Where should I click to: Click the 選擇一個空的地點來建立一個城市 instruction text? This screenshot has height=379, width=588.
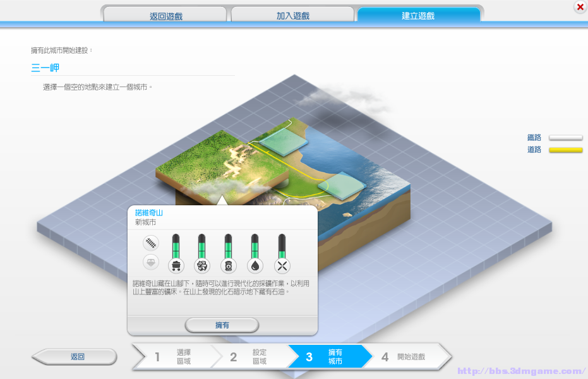click(97, 87)
